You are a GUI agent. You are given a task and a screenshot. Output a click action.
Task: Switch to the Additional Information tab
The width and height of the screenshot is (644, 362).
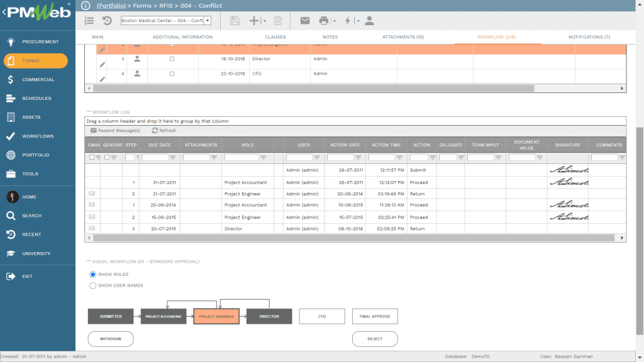click(183, 37)
